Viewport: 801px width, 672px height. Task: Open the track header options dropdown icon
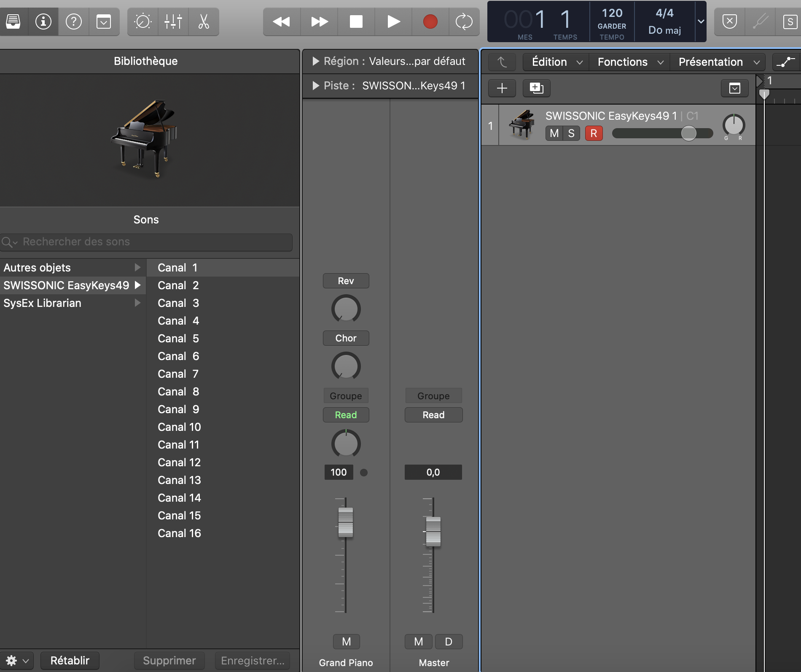(x=734, y=88)
